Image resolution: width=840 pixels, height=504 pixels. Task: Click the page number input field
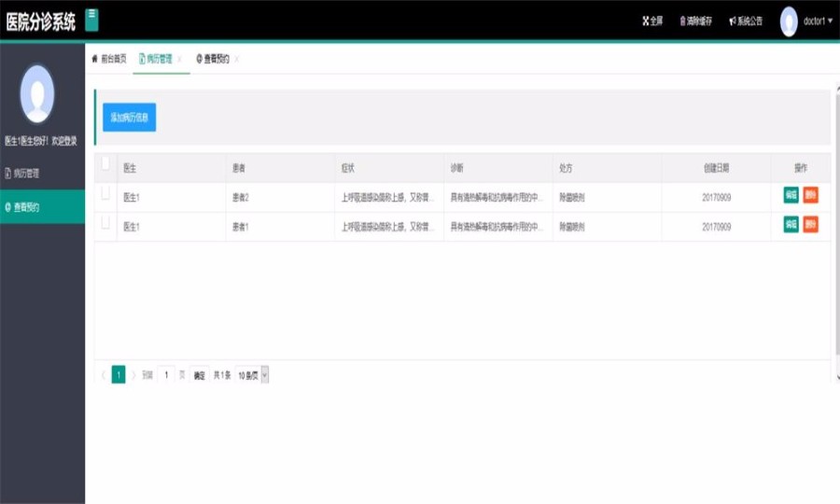tap(166, 375)
